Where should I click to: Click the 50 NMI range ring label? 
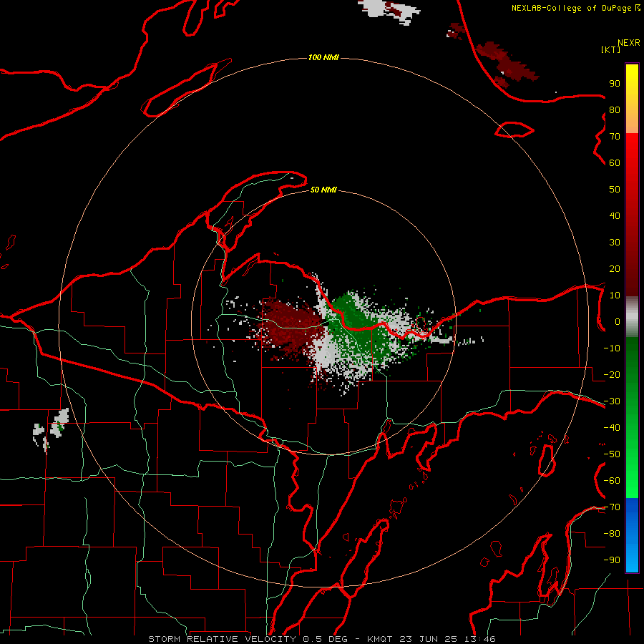[x=323, y=190]
